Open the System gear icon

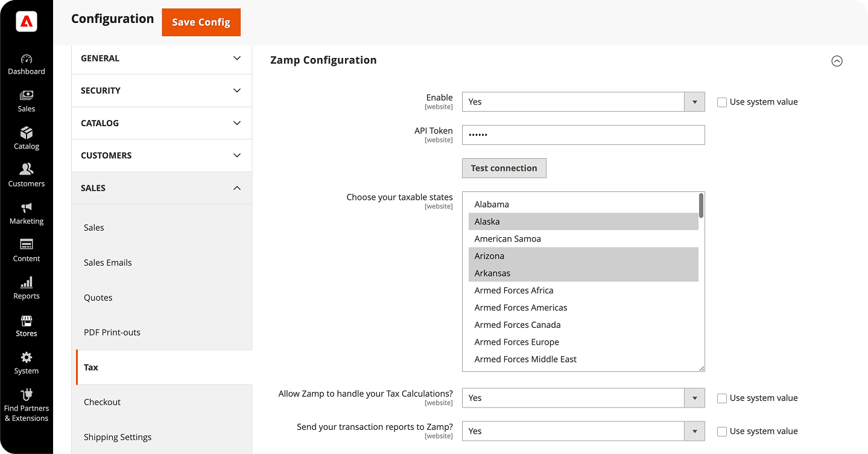click(x=27, y=357)
